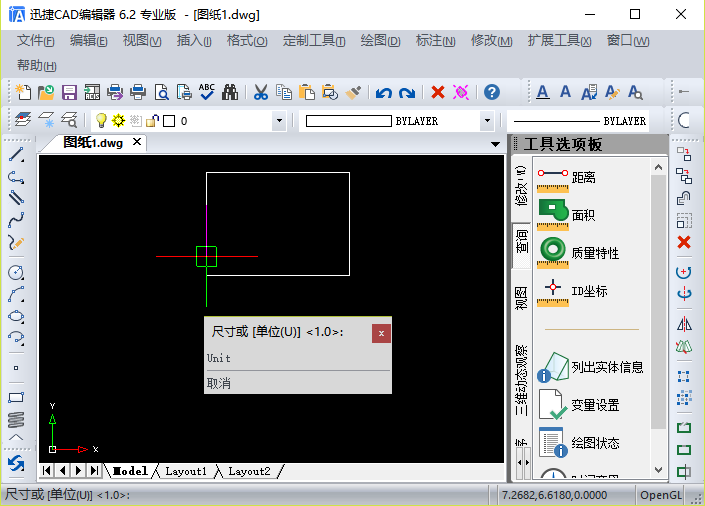Image resolution: width=705 pixels, height=506 pixels.
Task: Open Print Preview icon
Action: (x=161, y=92)
